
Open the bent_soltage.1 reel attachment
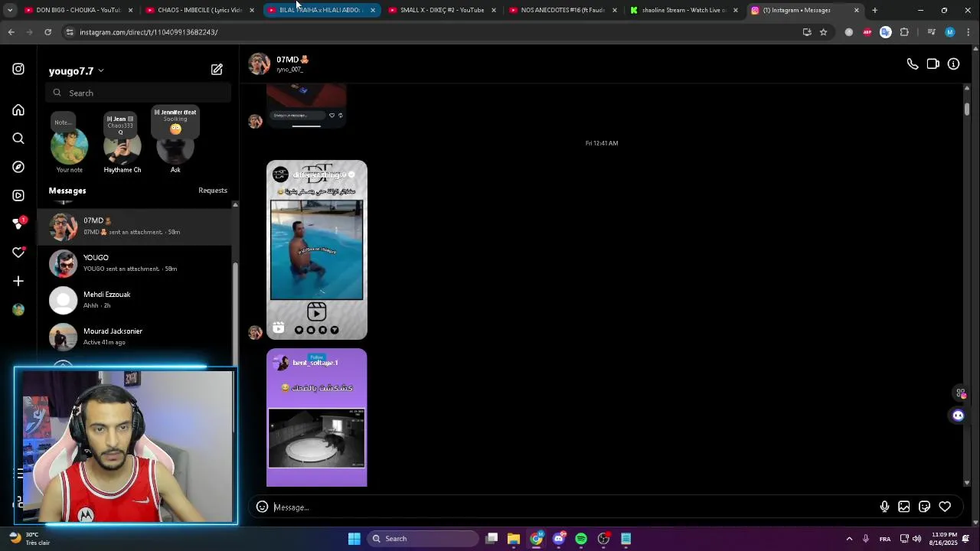click(317, 418)
